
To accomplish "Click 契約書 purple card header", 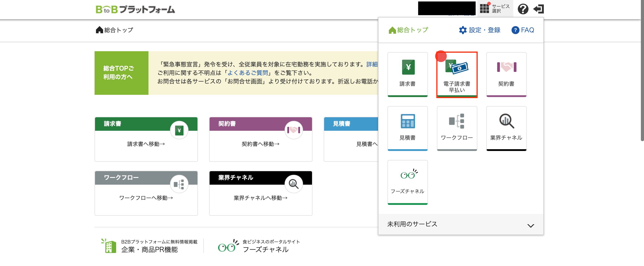I will tap(261, 124).
